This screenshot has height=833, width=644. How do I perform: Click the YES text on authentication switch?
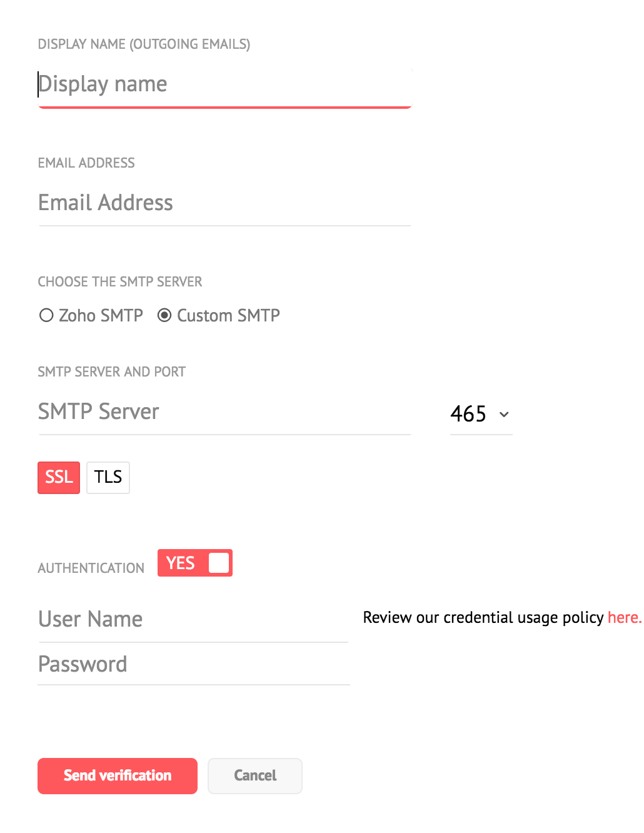180,563
